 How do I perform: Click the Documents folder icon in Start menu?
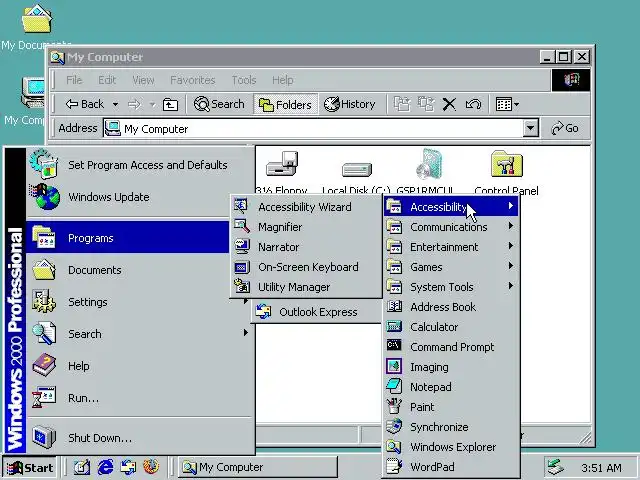click(44, 269)
